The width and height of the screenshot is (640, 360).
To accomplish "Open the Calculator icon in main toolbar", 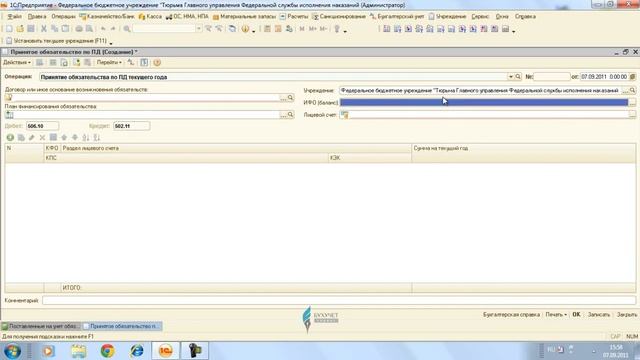I will click(x=267, y=29).
